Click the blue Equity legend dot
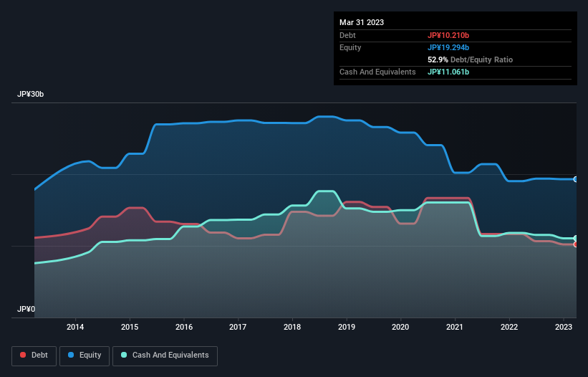Viewport: 588px width, 377px height. tap(71, 355)
